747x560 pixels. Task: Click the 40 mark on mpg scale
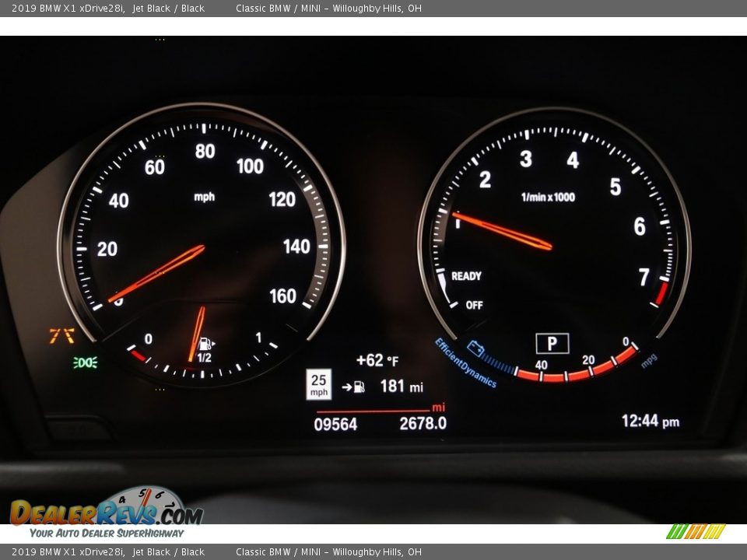[x=542, y=366]
